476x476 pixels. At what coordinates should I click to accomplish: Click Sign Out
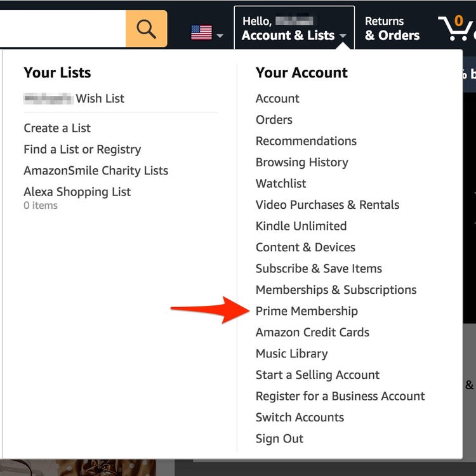[x=279, y=439]
